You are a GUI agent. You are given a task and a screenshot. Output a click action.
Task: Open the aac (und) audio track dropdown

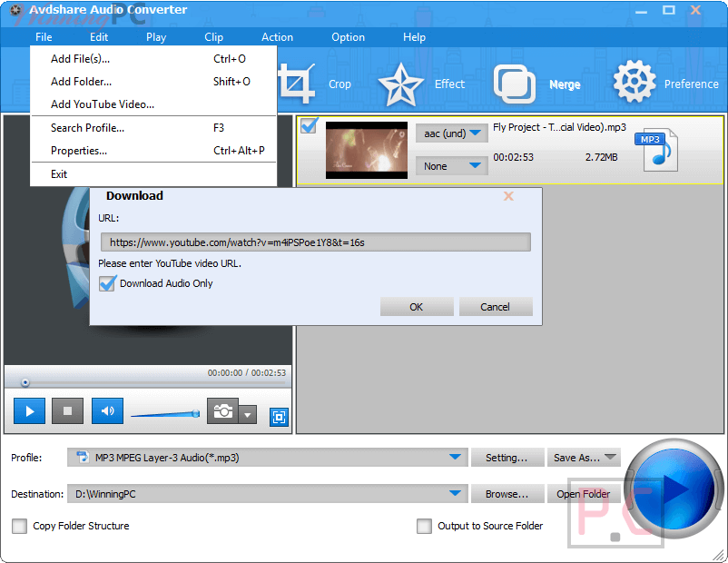click(452, 133)
